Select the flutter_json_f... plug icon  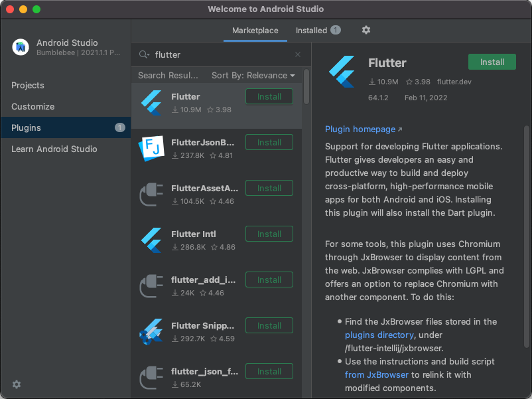click(151, 378)
